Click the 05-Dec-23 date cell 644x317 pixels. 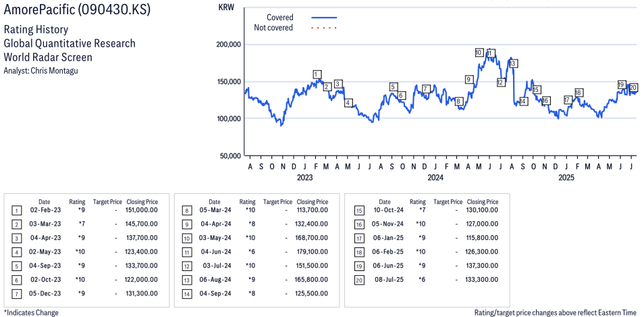(46, 293)
